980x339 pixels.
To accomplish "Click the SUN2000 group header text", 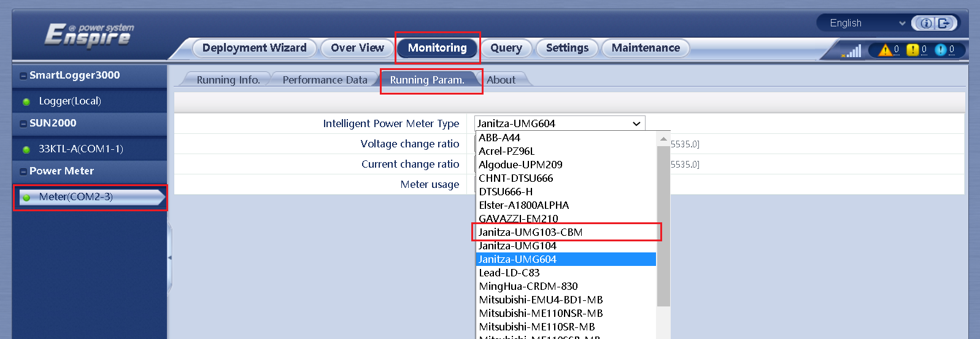I will [53, 123].
